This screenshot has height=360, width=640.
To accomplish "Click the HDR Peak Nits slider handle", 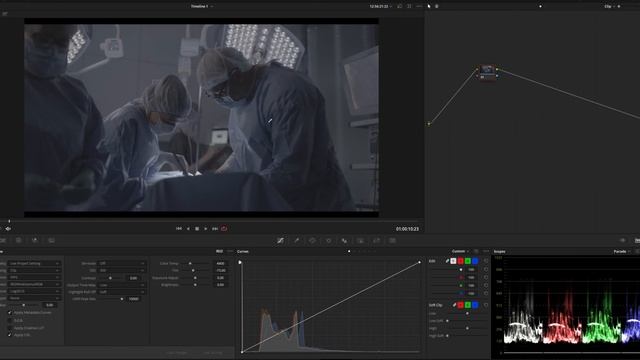I will [122, 299].
